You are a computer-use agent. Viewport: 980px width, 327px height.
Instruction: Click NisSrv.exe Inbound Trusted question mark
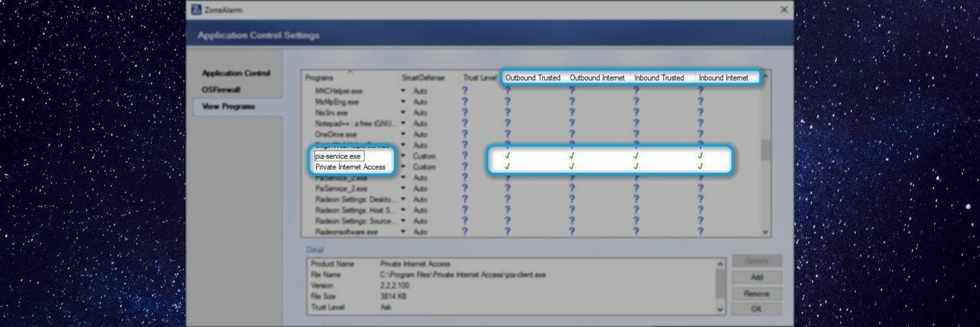tap(636, 112)
